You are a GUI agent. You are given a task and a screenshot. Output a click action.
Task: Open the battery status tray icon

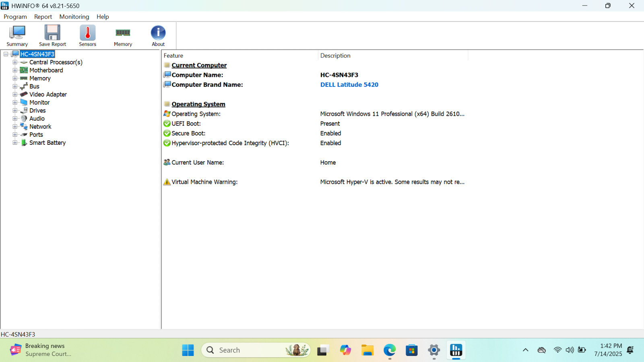coord(582,350)
